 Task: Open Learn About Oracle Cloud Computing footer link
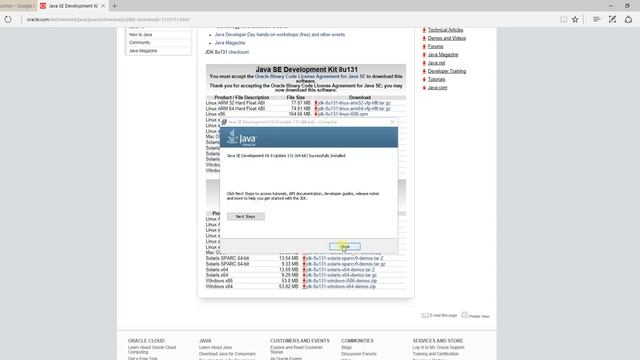[x=152, y=350]
